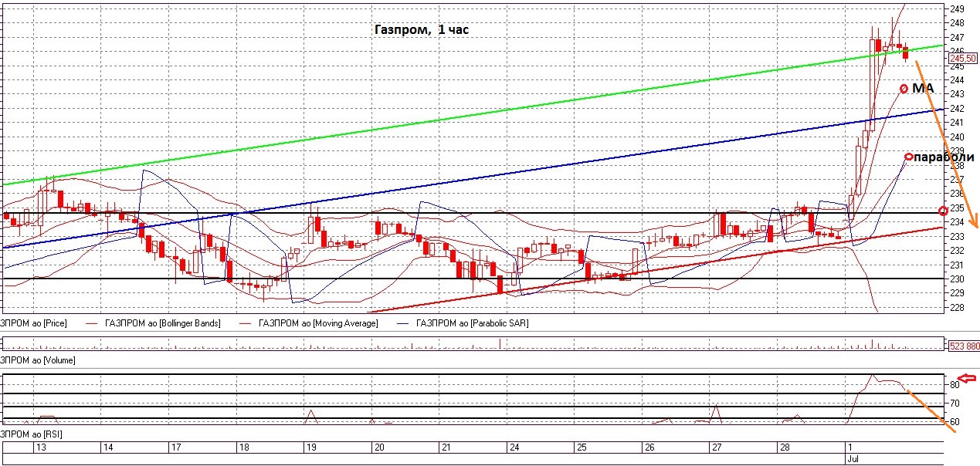Select date 17 on the time axis
This screenshot has height=466, width=980.
point(177,447)
